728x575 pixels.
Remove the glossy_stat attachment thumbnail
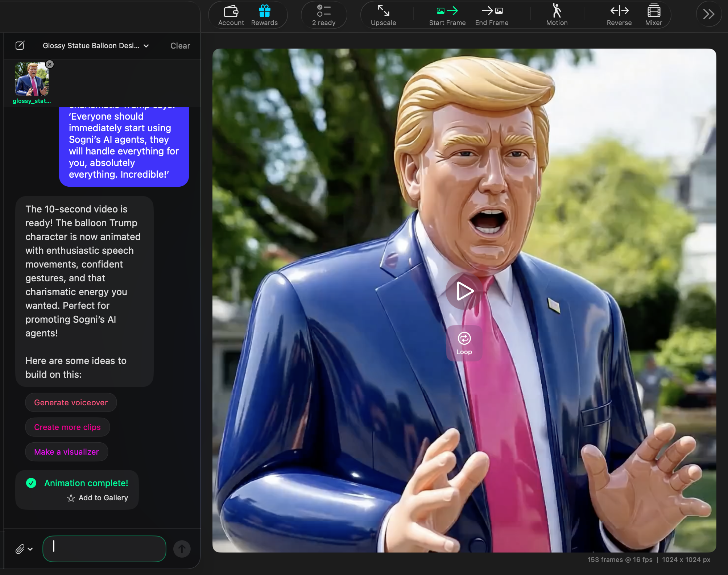pos(50,64)
